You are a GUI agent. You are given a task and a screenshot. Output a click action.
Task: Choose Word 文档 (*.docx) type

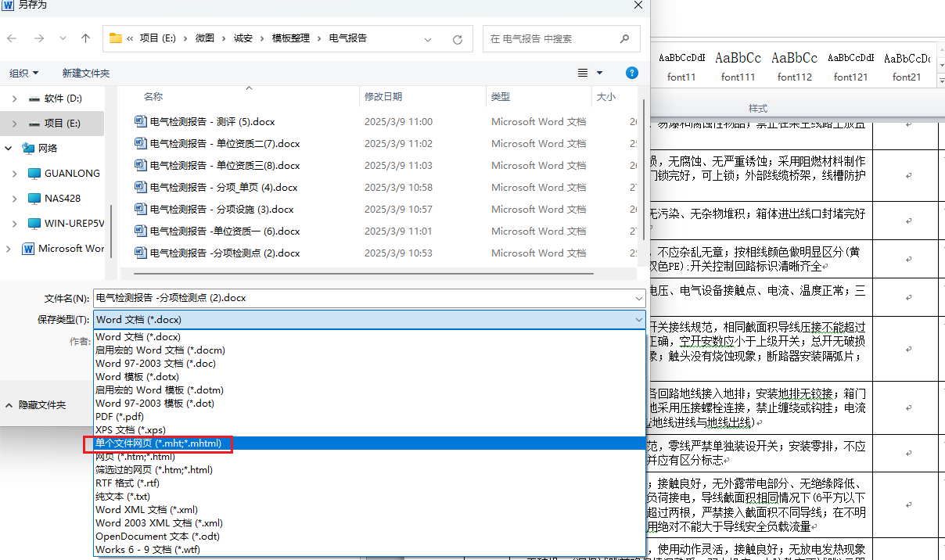[369, 336]
